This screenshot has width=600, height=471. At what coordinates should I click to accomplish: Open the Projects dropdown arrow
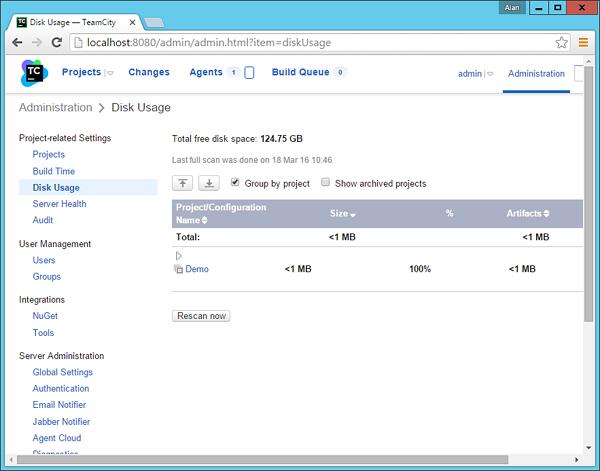tap(110, 73)
